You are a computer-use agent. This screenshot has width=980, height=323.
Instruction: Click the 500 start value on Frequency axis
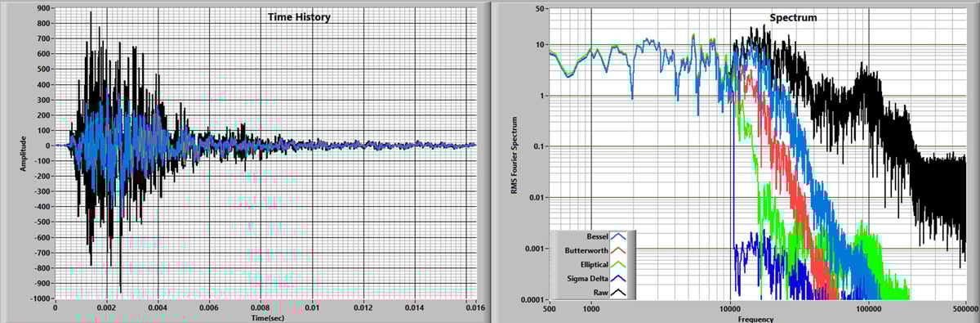point(550,309)
